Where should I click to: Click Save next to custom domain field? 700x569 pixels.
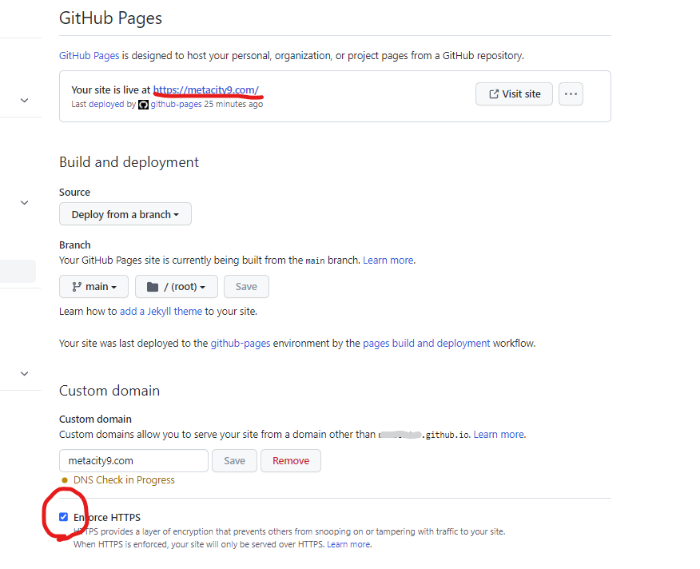pos(234,461)
